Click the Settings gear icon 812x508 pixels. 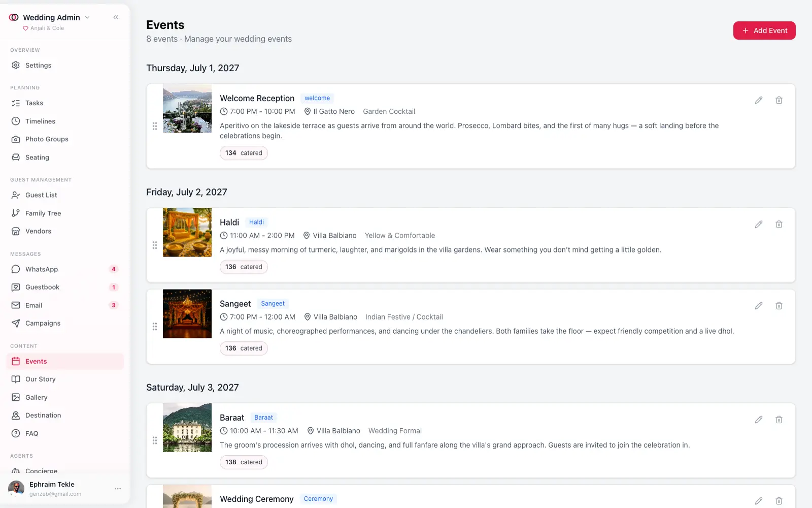click(x=16, y=65)
